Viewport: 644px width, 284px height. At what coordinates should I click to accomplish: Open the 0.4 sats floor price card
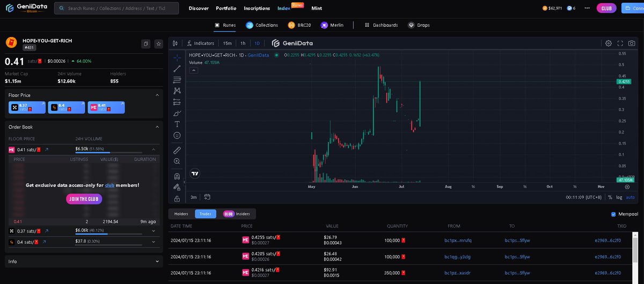(66, 108)
